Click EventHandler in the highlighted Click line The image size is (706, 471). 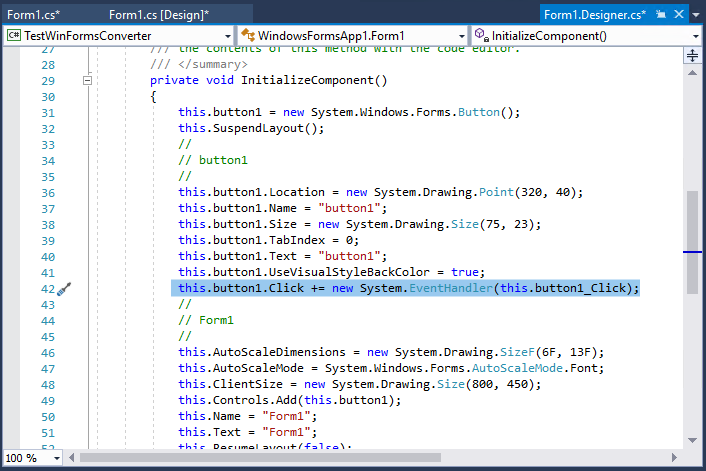point(451,288)
